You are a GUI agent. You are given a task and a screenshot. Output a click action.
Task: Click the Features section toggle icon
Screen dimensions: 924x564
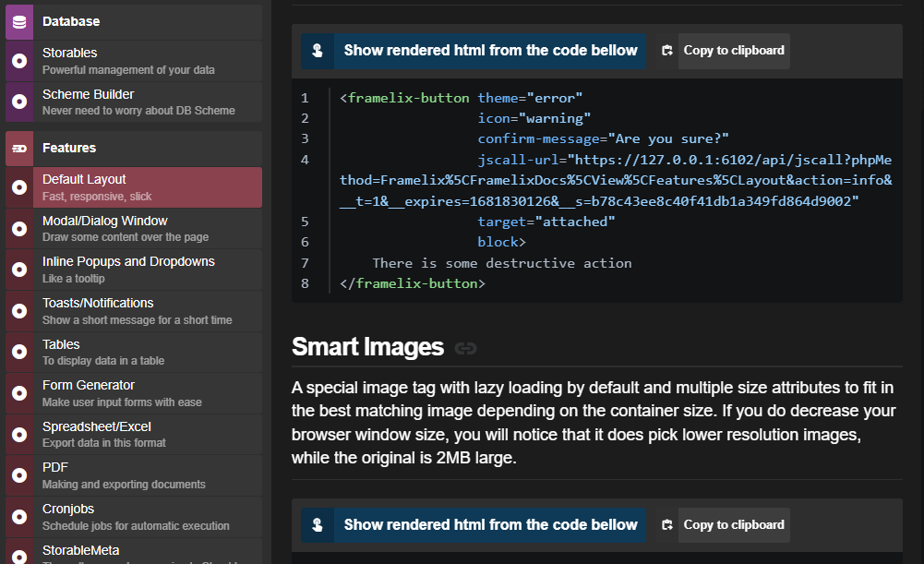[x=19, y=149]
